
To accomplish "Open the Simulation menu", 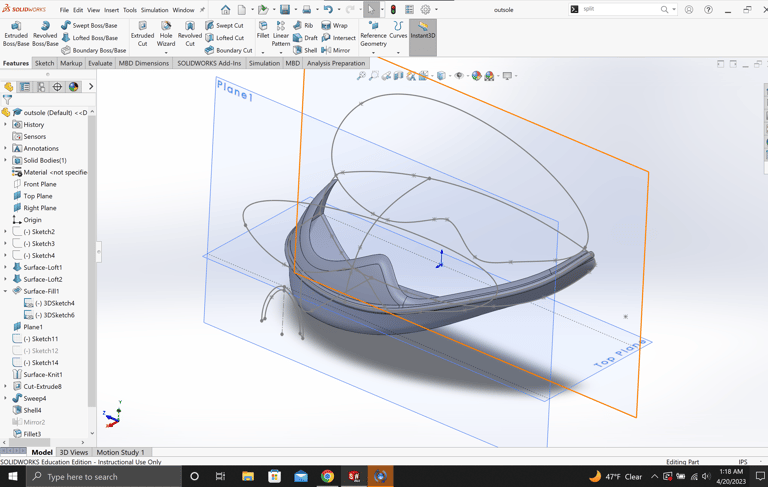I will [x=154, y=10].
